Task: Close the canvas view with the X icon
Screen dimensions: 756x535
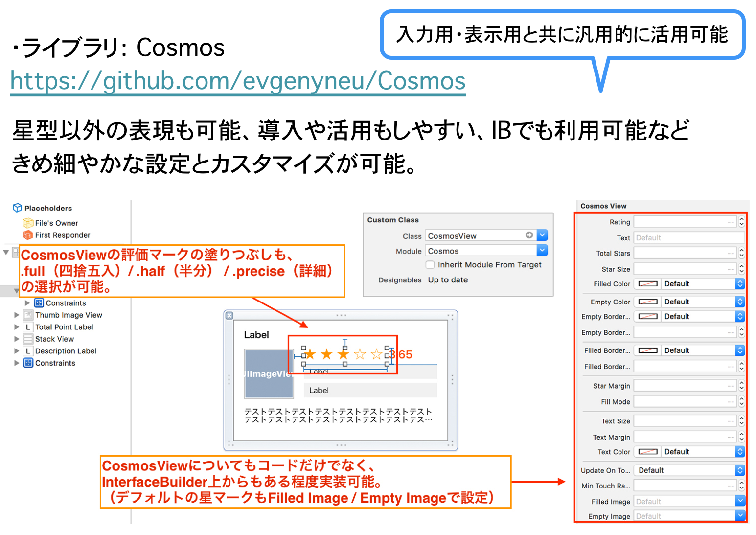Action: pyautogui.click(x=229, y=316)
